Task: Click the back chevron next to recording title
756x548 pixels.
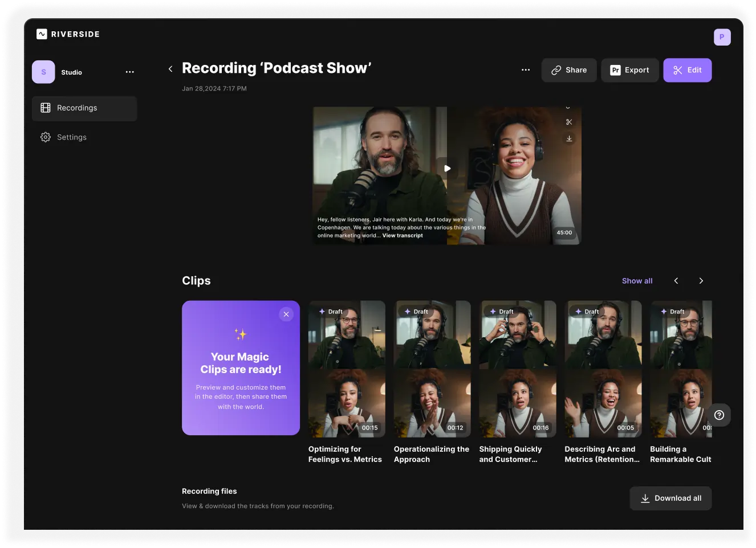Action: pos(170,68)
